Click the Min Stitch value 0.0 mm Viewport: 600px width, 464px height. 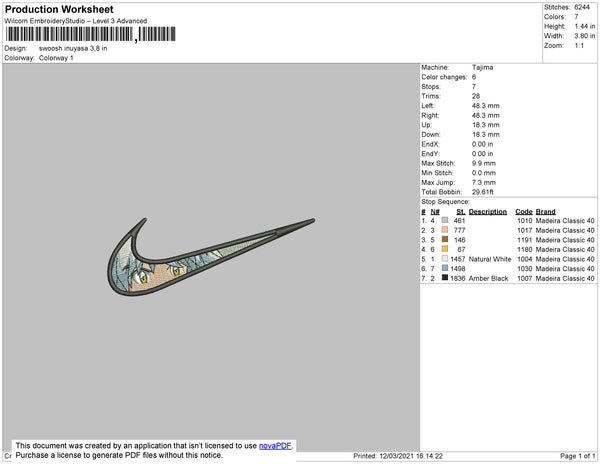pyautogui.click(x=484, y=173)
